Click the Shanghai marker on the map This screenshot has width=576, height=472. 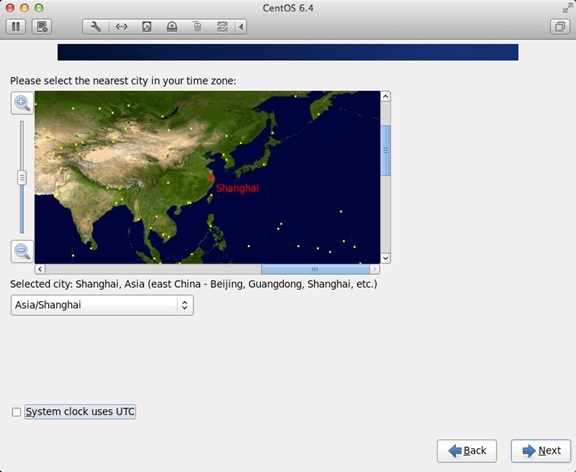[x=211, y=178]
